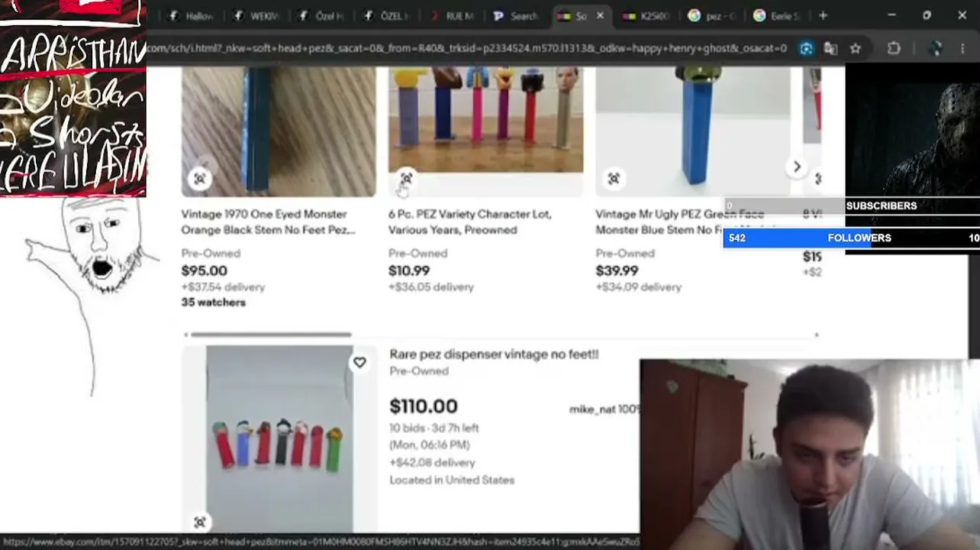Screen dimensions: 980x550
Task: Find similar items for Mr Ugly PEZ listing
Action: [614, 179]
